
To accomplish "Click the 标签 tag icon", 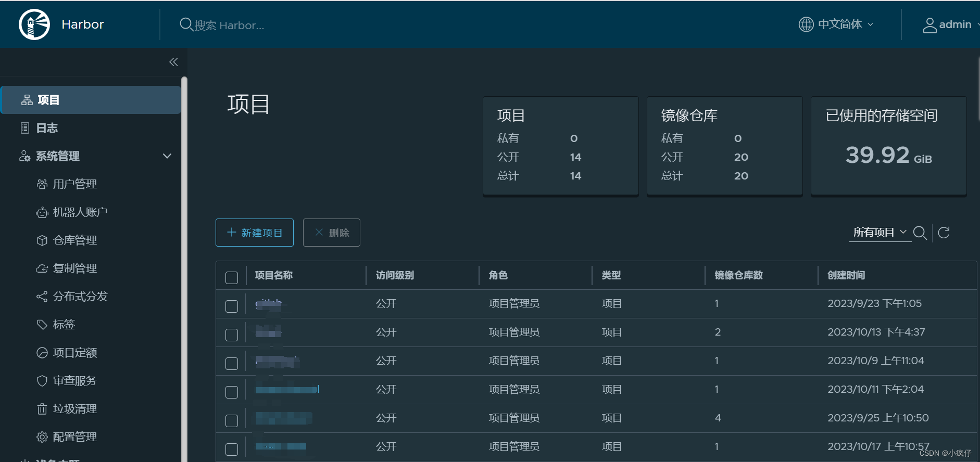I will 42,325.
